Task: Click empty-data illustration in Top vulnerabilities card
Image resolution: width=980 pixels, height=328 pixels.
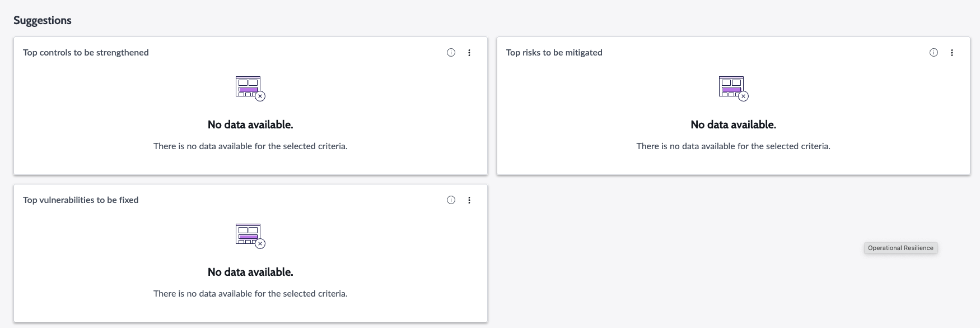Action: 250,236
